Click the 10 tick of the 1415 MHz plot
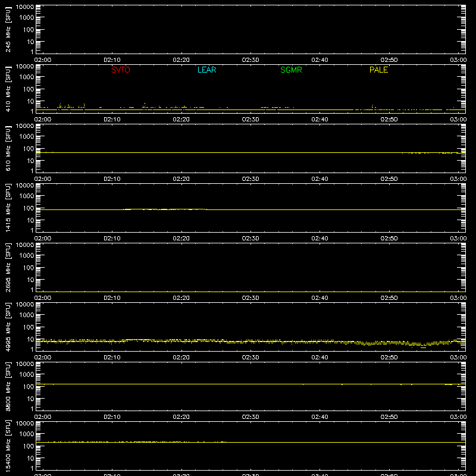This screenshot has height=476, width=476. pyautogui.click(x=31, y=220)
